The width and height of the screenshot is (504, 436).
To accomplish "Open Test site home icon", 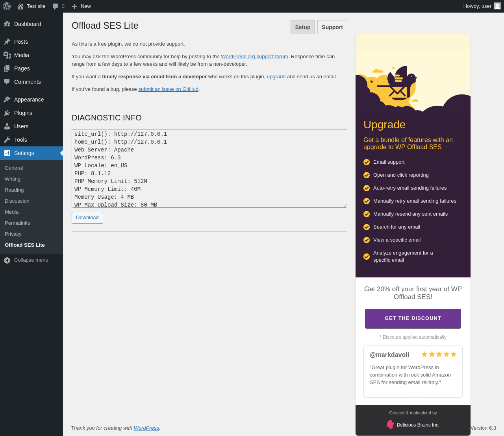I will point(20,6).
